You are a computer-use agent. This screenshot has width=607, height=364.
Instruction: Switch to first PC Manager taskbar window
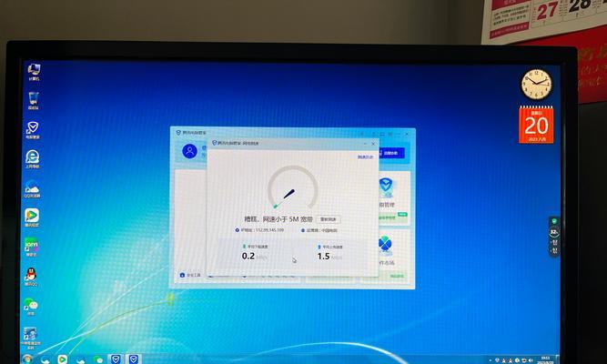[x=116, y=359]
